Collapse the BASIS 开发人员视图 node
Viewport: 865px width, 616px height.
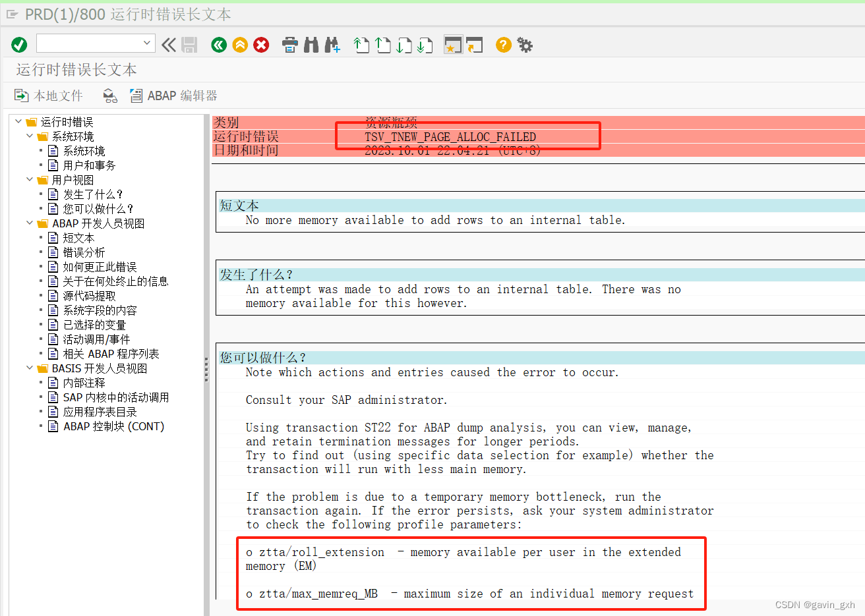pyautogui.click(x=28, y=368)
